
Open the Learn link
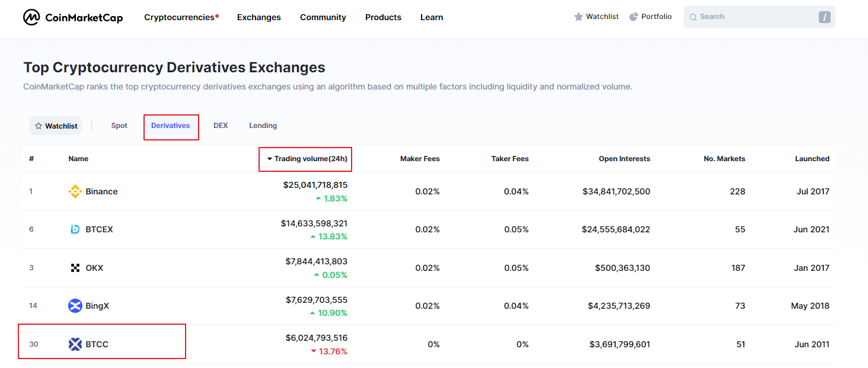coord(432,17)
